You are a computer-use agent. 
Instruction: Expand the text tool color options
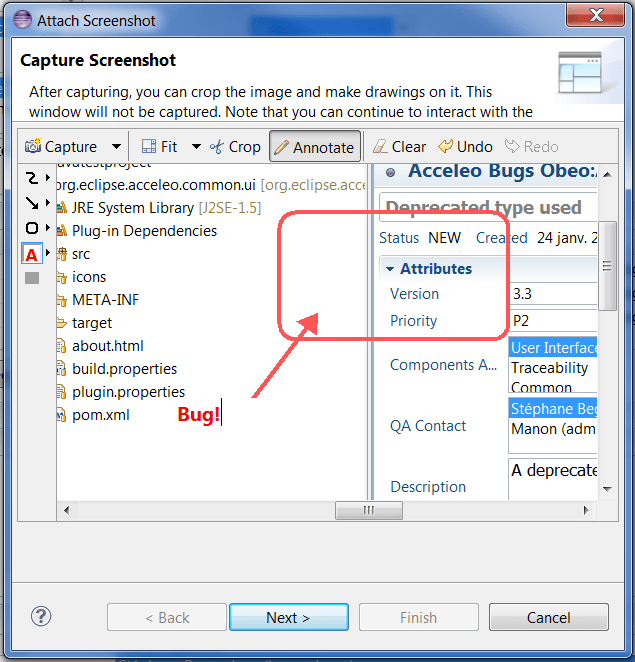point(48,254)
